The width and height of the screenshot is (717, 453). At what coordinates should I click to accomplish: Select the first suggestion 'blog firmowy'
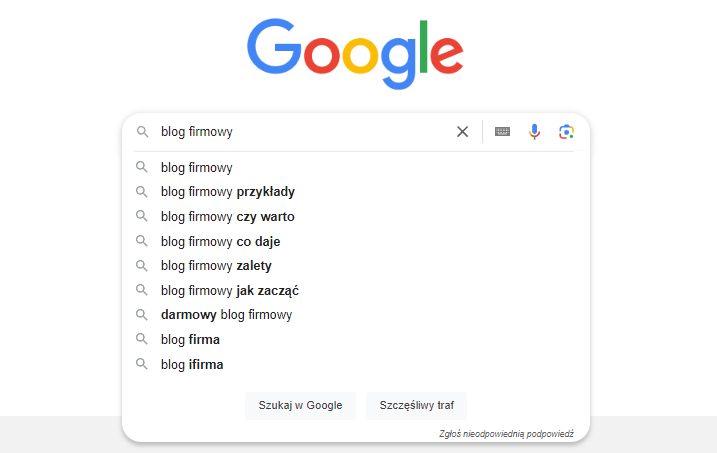click(197, 167)
